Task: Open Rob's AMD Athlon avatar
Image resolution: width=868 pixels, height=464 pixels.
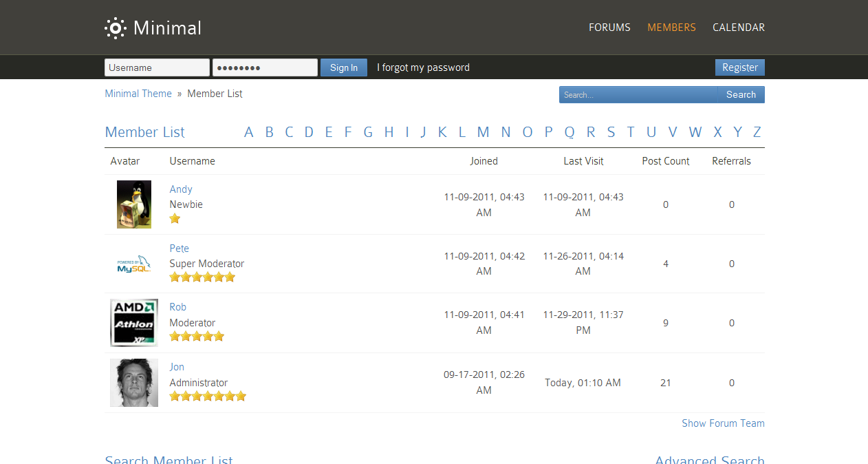Action: [x=134, y=323]
